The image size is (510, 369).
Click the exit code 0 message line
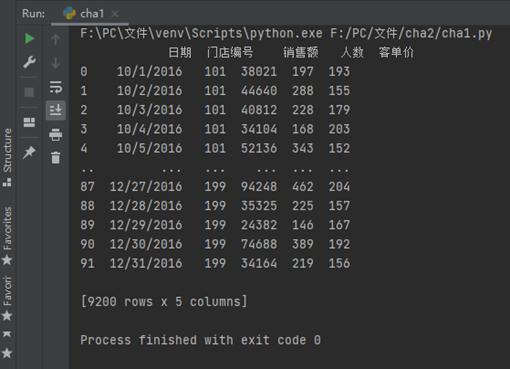click(x=200, y=340)
